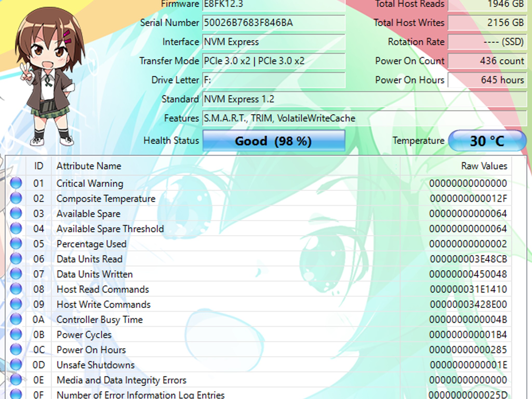532x399 pixels.
Task: Click the Attribute Name column header
Action: point(89,166)
